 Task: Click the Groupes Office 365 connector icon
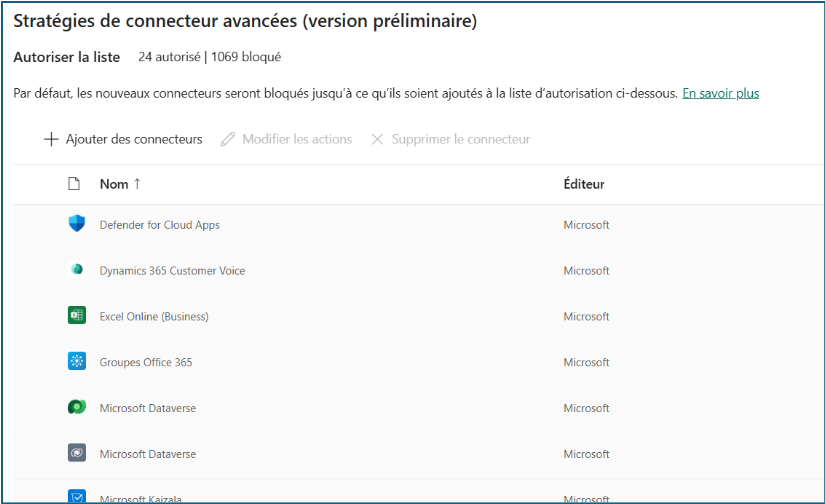coord(76,362)
